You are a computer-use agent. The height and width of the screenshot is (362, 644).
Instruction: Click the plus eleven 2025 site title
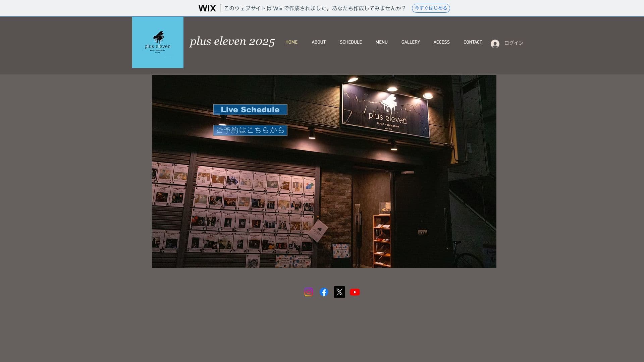point(232,41)
